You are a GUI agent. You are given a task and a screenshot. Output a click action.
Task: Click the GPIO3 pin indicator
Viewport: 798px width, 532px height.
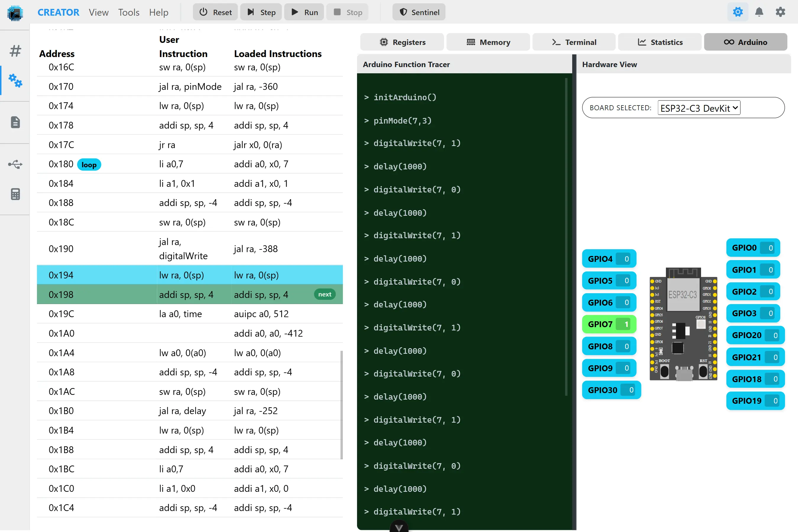click(x=753, y=313)
